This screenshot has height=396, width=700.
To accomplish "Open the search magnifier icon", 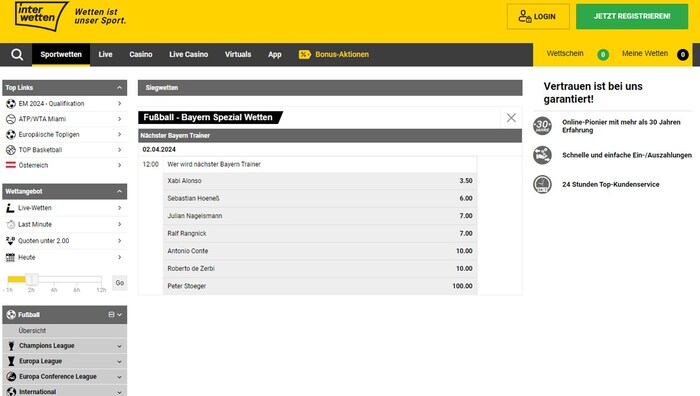I will click(x=17, y=54).
